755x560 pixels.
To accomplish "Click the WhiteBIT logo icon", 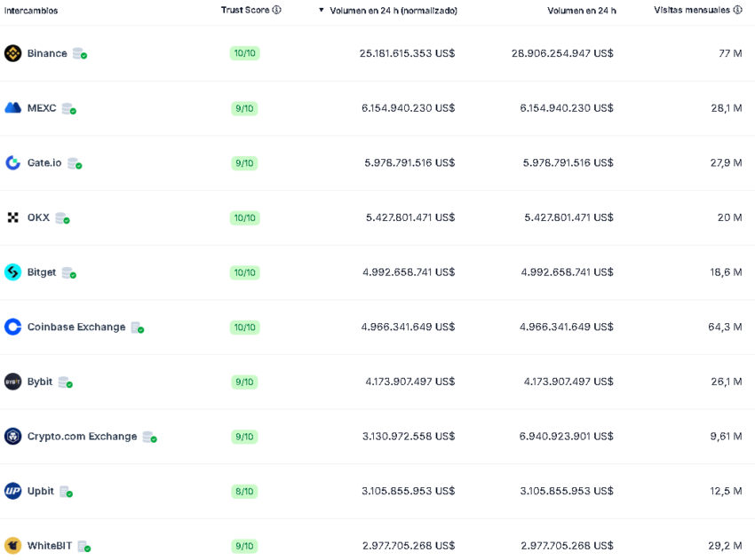I will [x=13, y=546].
